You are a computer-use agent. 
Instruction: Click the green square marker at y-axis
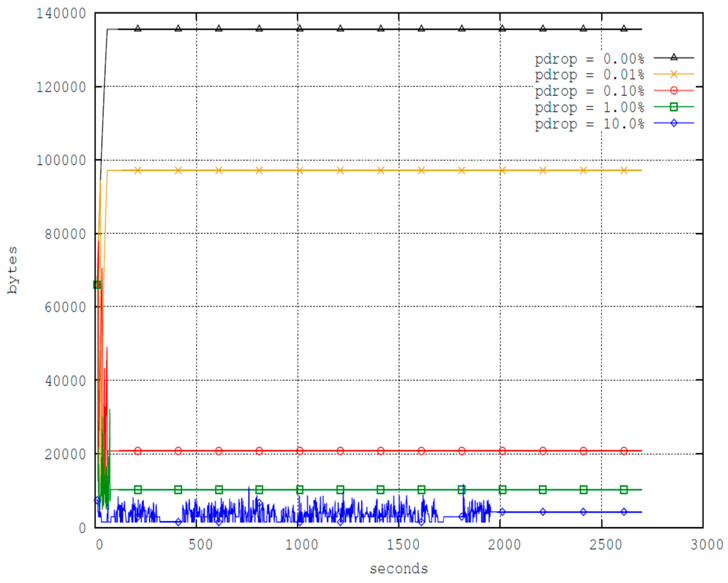pyautogui.click(x=97, y=285)
